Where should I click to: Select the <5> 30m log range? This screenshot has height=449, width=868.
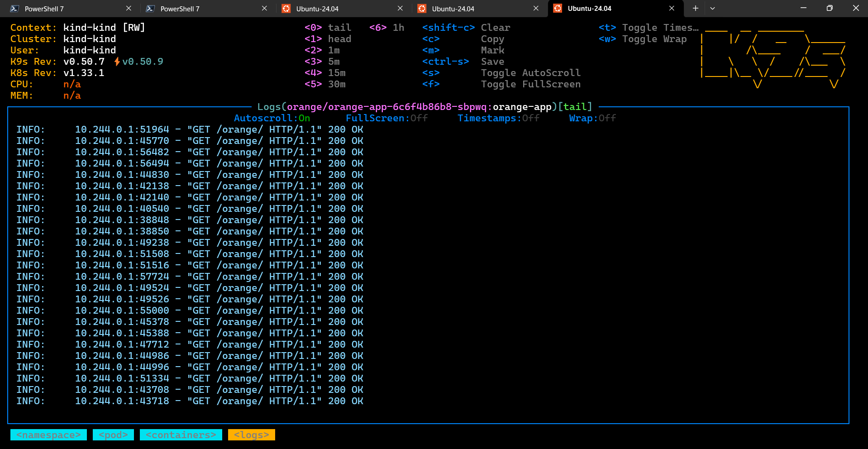point(325,84)
